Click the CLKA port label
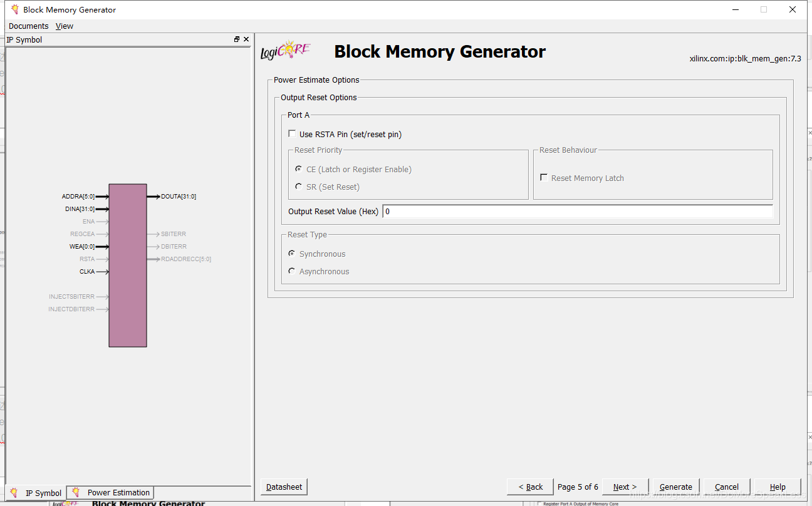This screenshot has width=812, height=506. coord(87,272)
